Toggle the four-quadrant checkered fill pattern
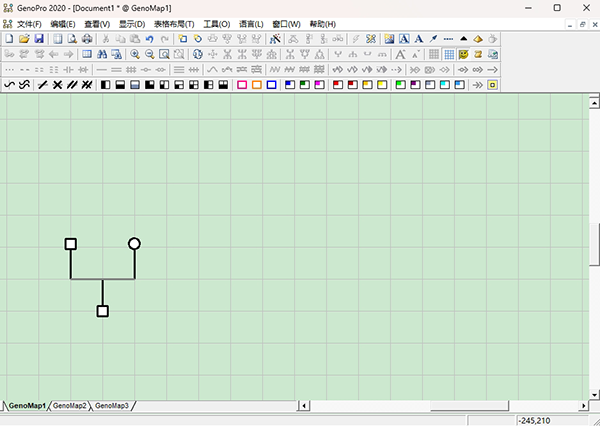 click(x=194, y=85)
